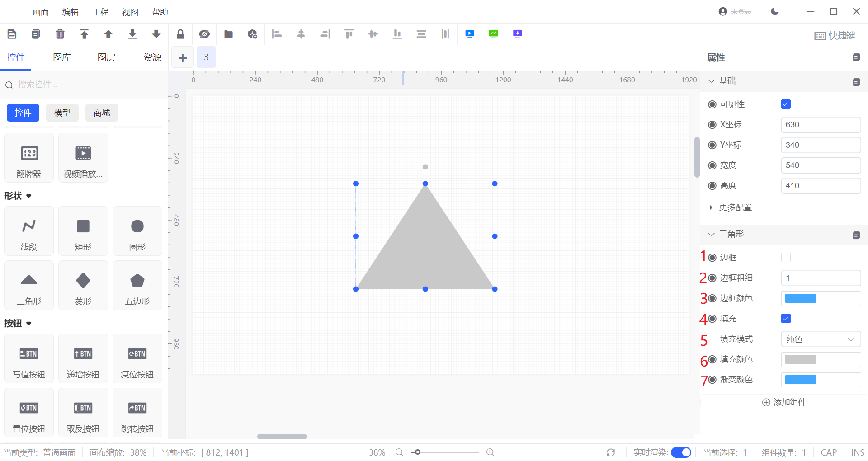Image resolution: width=868 pixels, height=461 pixels.
Task: Expand the more settings (更多配置) section
Action: click(x=735, y=207)
